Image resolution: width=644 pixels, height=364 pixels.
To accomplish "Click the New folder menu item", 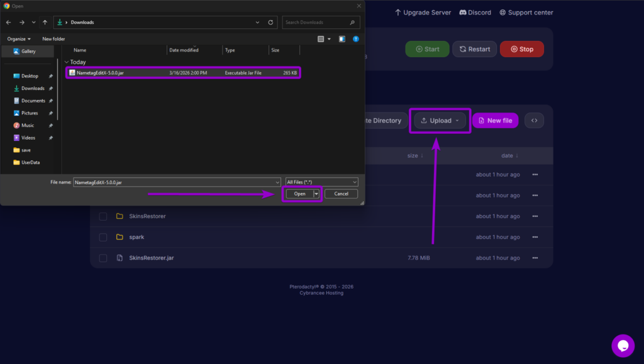I will pos(53,38).
